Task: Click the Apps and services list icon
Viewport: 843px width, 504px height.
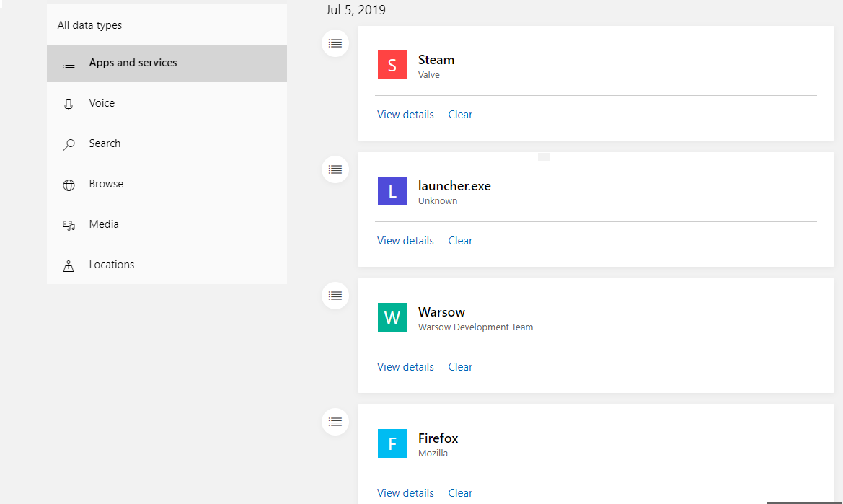Action: coord(69,64)
